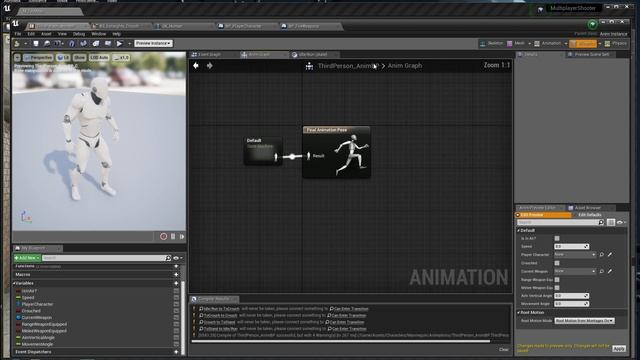This screenshot has width=640, height=360.
Task: Open the LOD Auto dropdown
Action: pyautogui.click(x=99, y=58)
